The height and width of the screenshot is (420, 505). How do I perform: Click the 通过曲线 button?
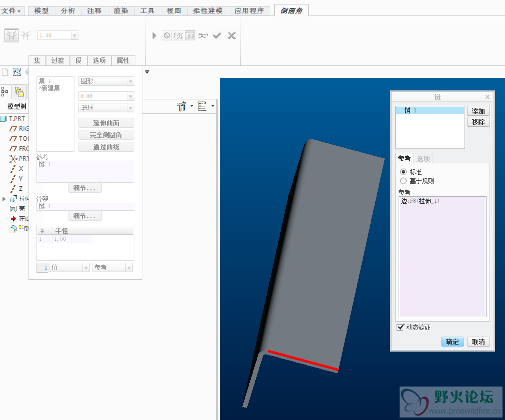(x=106, y=147)
